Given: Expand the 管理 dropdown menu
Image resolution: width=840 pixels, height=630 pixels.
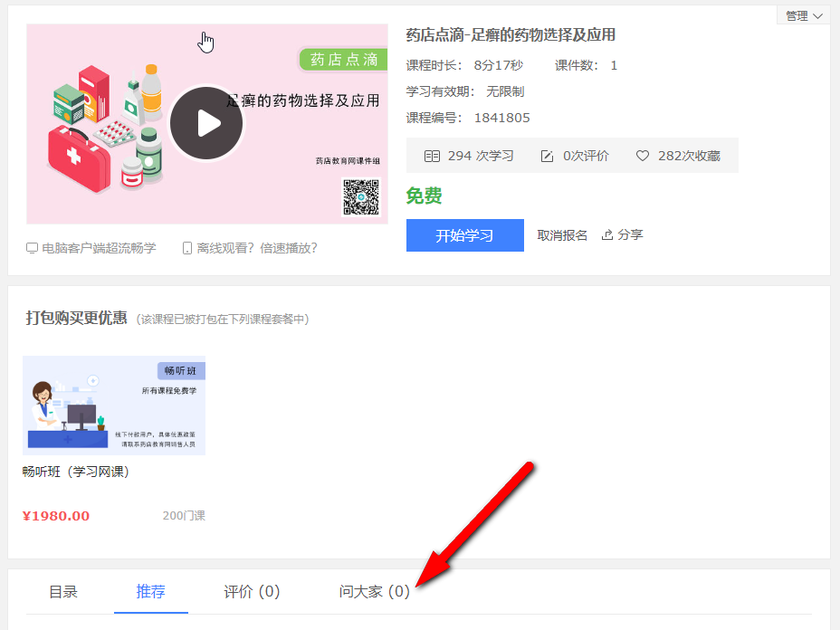Looking at the screenshot, I should (803, 15).
